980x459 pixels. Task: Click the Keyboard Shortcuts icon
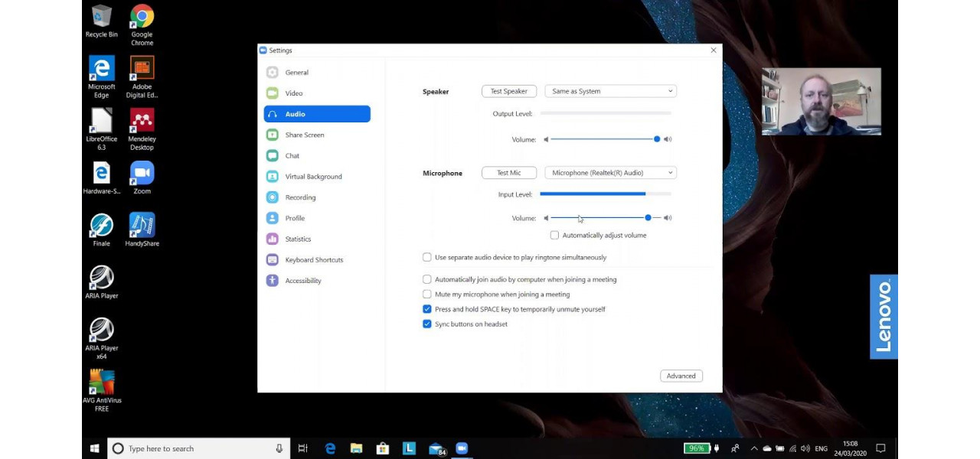point(272,260)
